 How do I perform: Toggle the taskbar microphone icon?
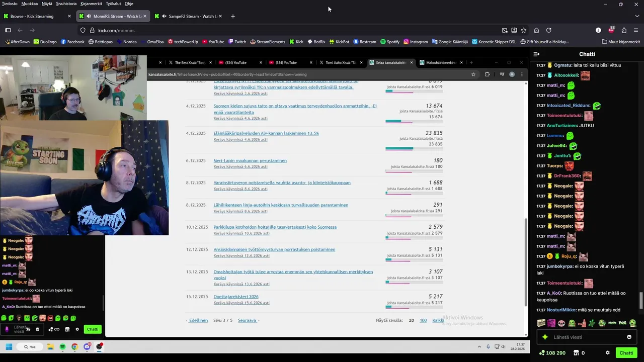[x=488, y=346]
